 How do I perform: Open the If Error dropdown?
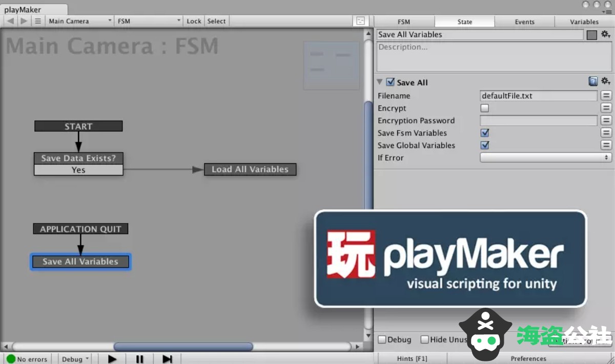click(x=546, y=158)
